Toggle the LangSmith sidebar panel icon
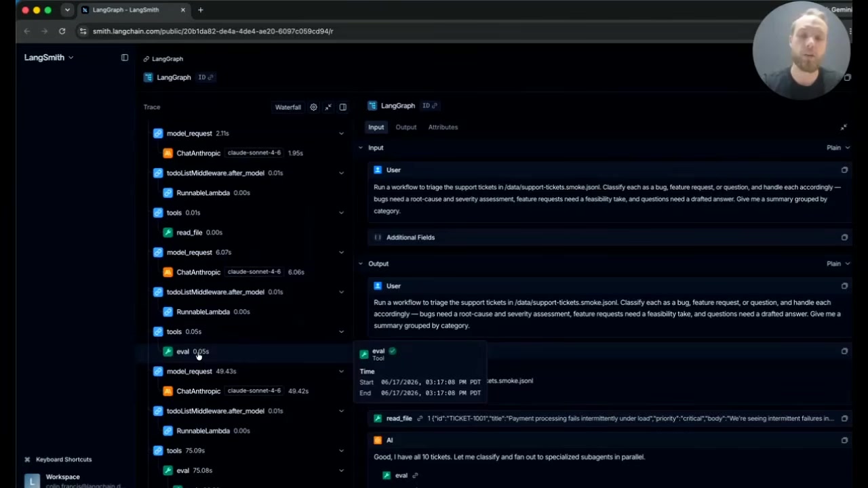The height and width of the screenshot is (488, 868). pos(125,58)
